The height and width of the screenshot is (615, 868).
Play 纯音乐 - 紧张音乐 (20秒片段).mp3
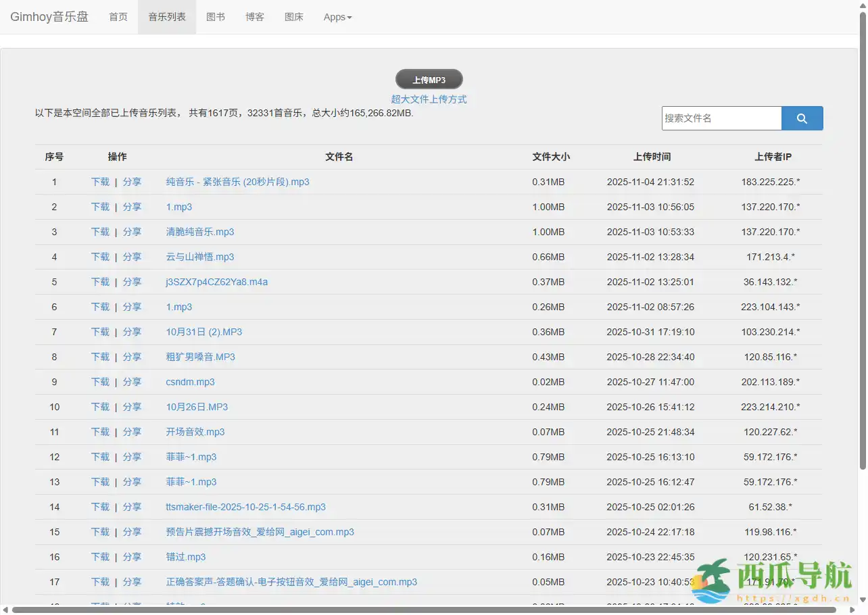(x=237, y=182)
